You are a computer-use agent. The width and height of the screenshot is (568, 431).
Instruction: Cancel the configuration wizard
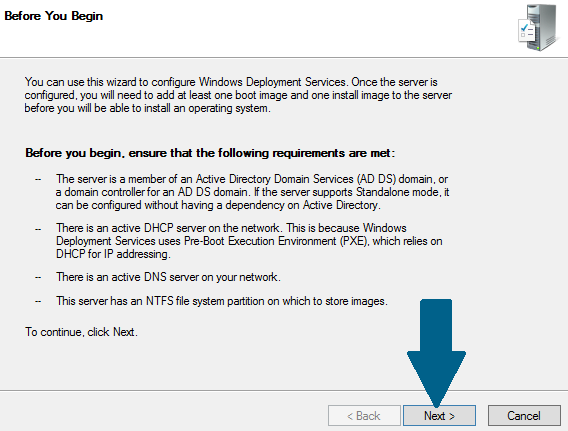[524, 415]
